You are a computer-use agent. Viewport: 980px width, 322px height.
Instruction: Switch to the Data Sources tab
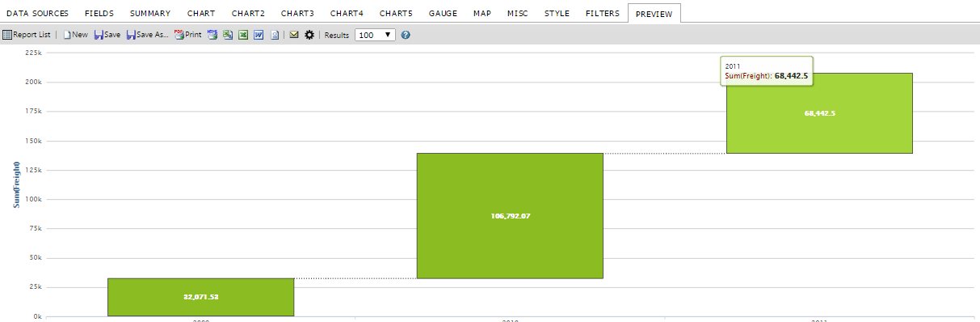click(x=38, y=14)
